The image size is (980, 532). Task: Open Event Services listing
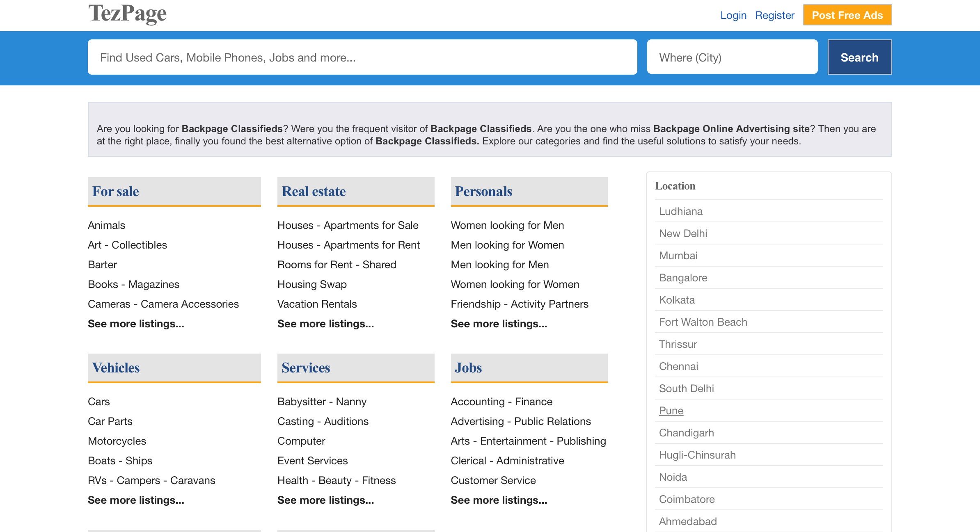click(312, 460)
